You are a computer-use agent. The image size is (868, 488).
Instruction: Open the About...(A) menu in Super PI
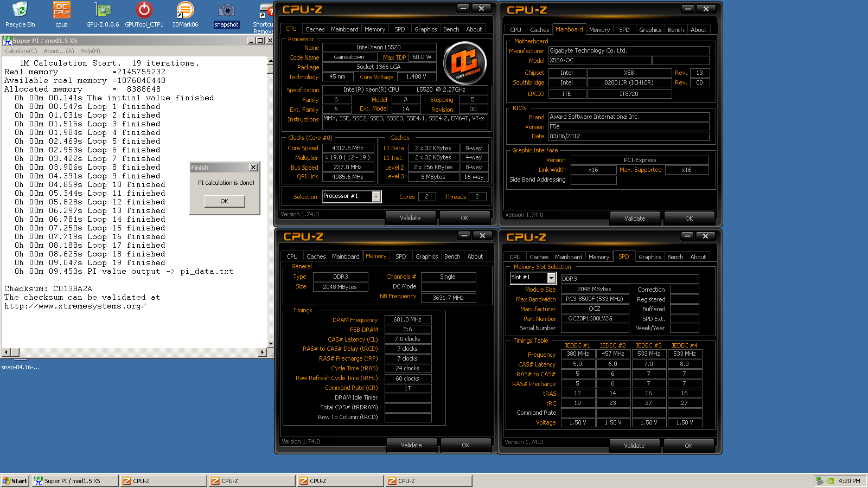point(59,51)
